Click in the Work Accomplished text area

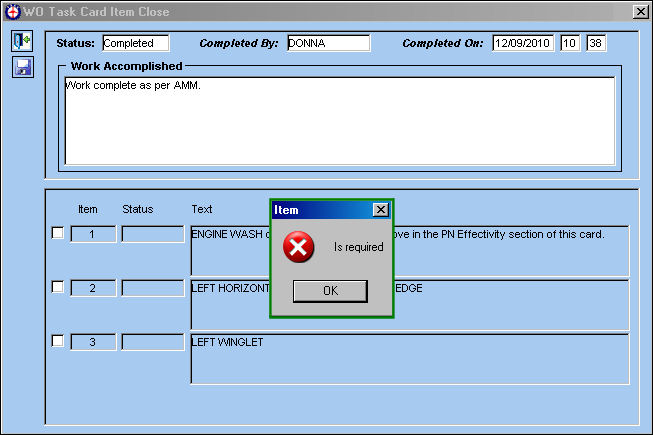pos(340,121)
